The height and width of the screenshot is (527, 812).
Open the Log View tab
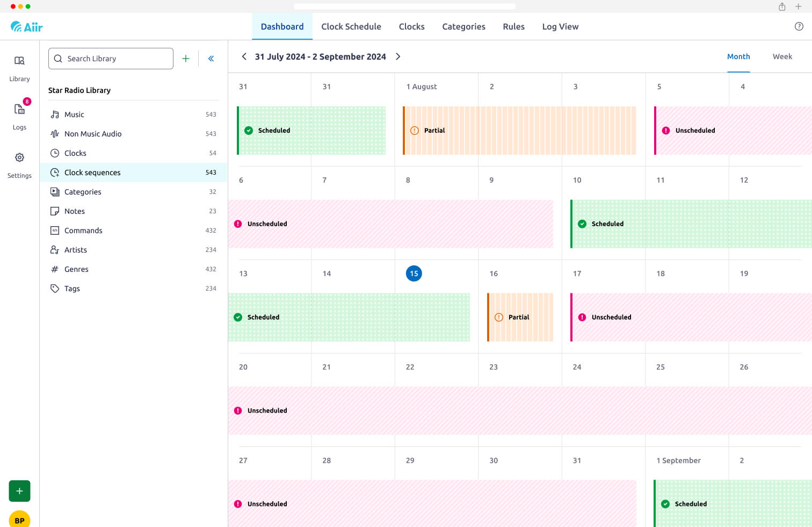pyautogui.click(x=560, y=26)
